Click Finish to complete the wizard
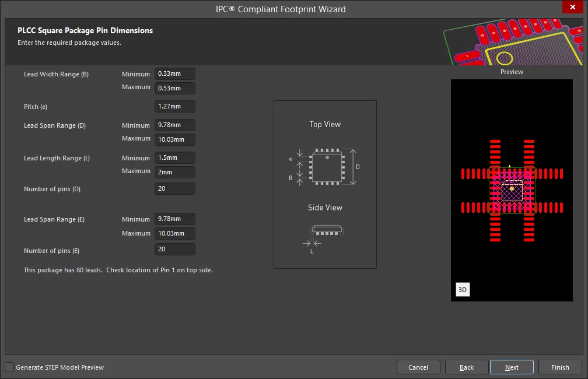 point(560,367)
